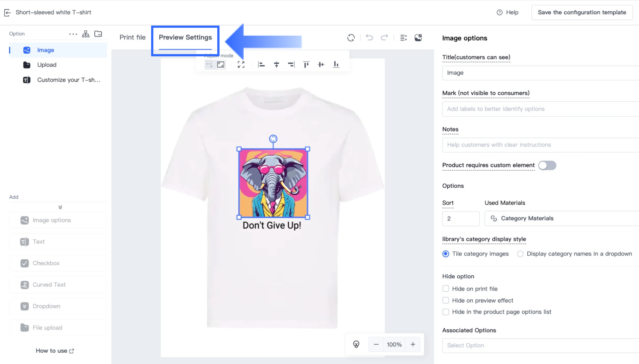
Task: Add a File upload element
Action: tap(58, 328)
